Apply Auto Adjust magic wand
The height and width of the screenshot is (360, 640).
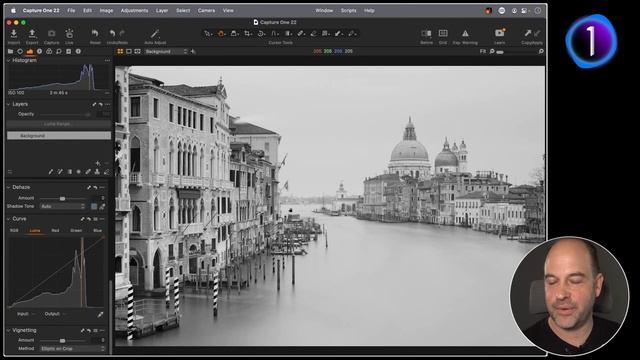pyautogui.click(x=155, y=33)
